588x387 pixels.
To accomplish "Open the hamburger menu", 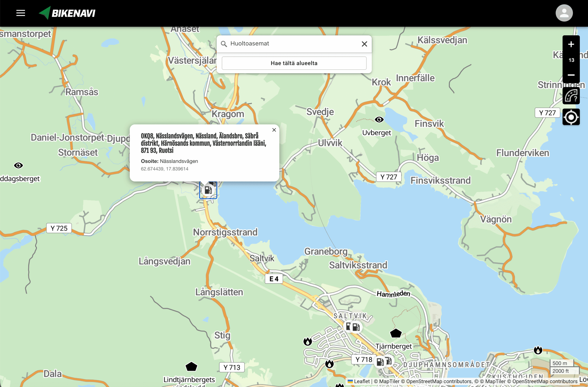I will pos(21,13).
